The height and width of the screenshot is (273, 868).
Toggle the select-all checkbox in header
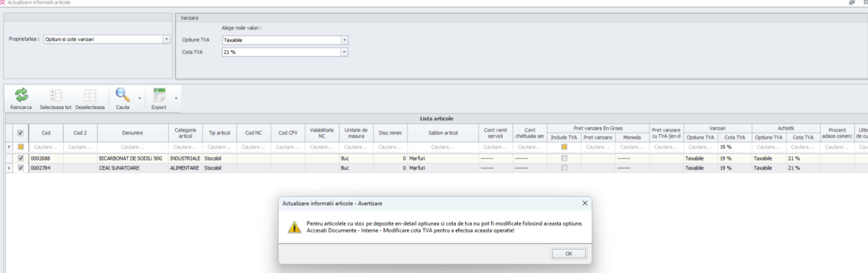[x=20, y=133]
